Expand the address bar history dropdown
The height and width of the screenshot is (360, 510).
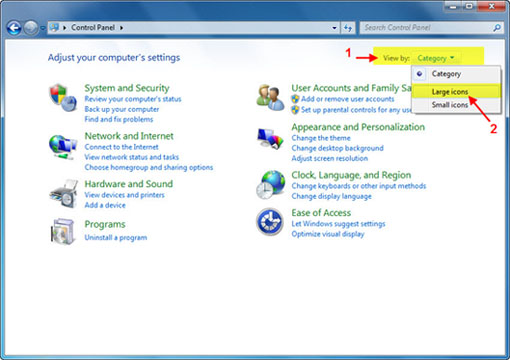point(334,28)
